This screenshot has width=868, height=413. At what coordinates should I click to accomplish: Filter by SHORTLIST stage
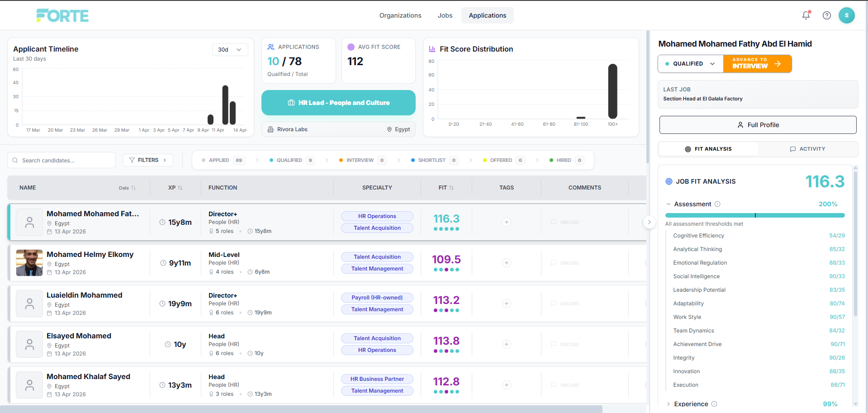pos(434,160)
